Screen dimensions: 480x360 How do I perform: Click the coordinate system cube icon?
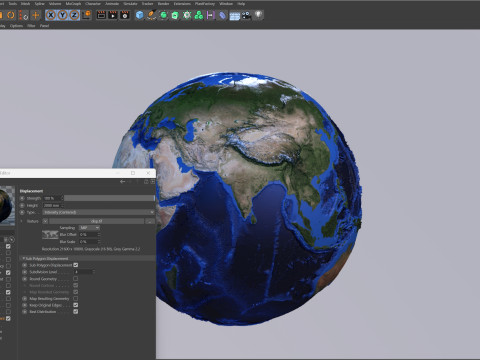pyautogui.click(x=86, y=15)
